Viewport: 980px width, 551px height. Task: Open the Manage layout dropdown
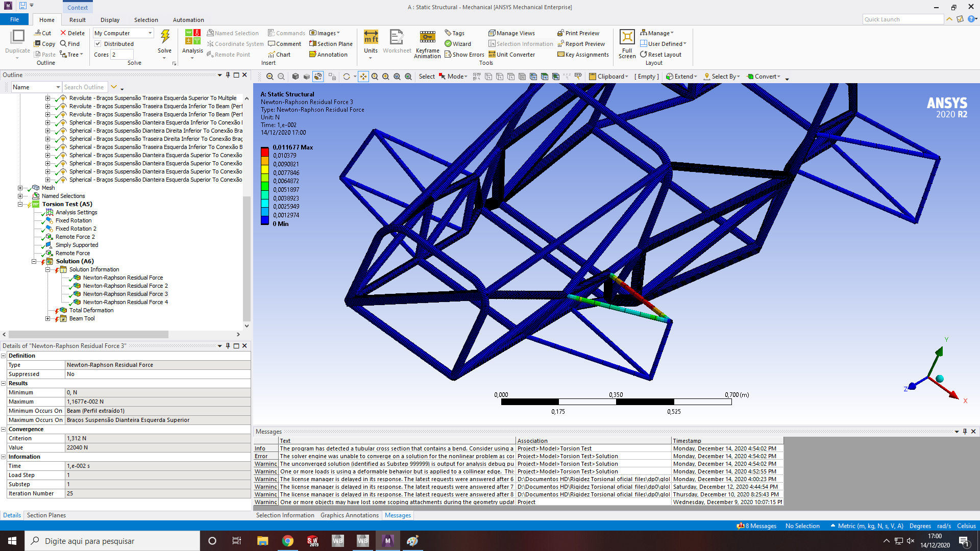657,33
